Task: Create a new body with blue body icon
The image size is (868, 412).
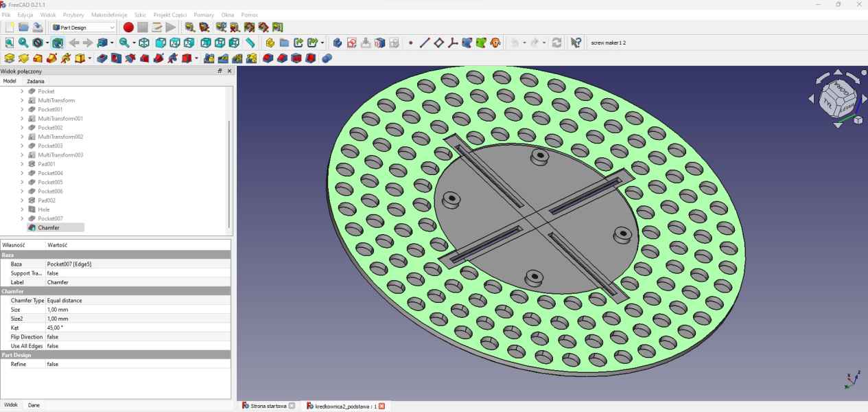Action: point(338,43)
